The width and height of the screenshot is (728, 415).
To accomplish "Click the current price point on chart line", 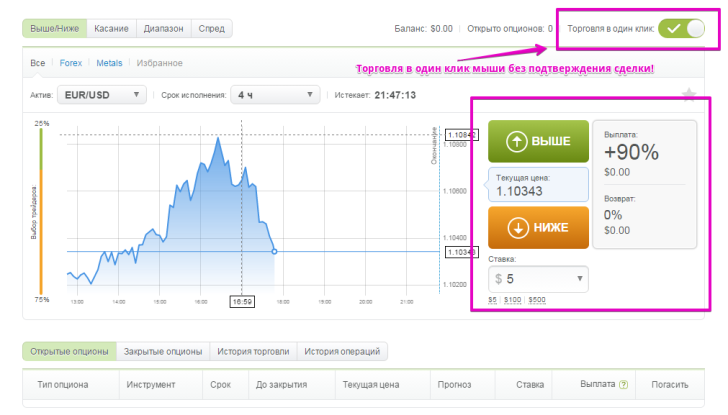I will click(275, 251).
